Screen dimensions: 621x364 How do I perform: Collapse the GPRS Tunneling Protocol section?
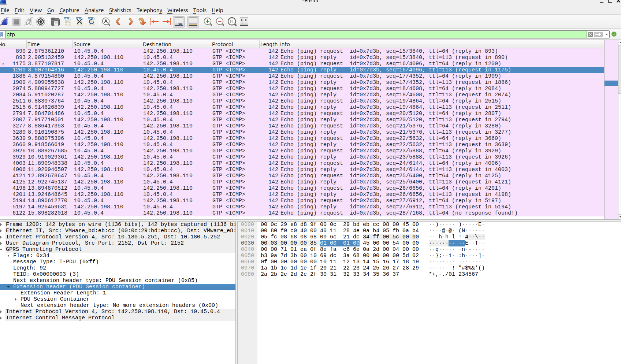tap(2, 249)
